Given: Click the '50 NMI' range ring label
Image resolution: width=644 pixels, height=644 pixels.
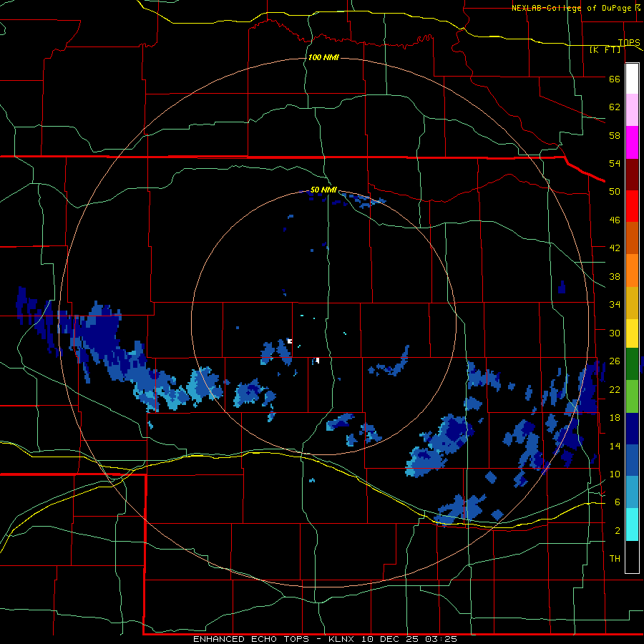Looking at the screenshot, I should [323, 190].
